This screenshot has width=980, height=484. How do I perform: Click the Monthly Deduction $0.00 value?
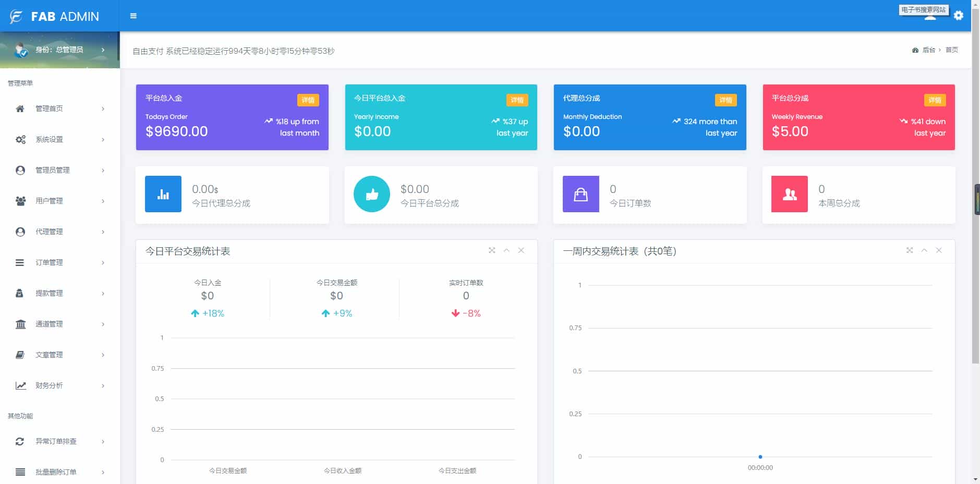click(582, 131)
